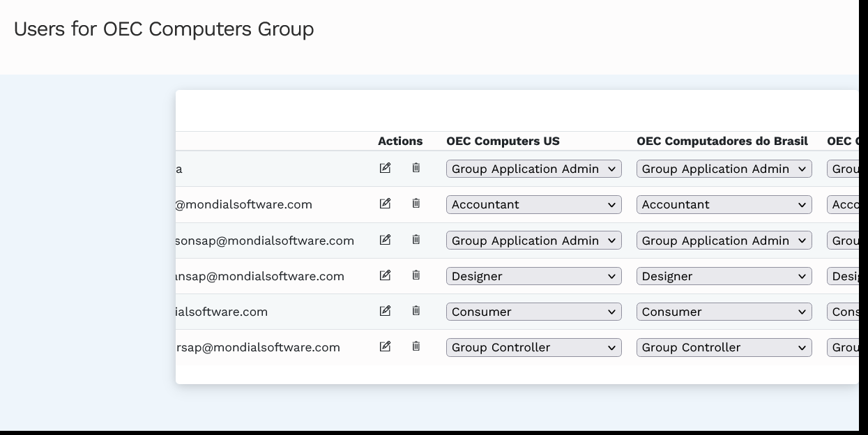Screen dimensions: 868x435
Task: Change OEC Computers US role for sonsap@mondialsoftware.com
Action: pos(534,241)
